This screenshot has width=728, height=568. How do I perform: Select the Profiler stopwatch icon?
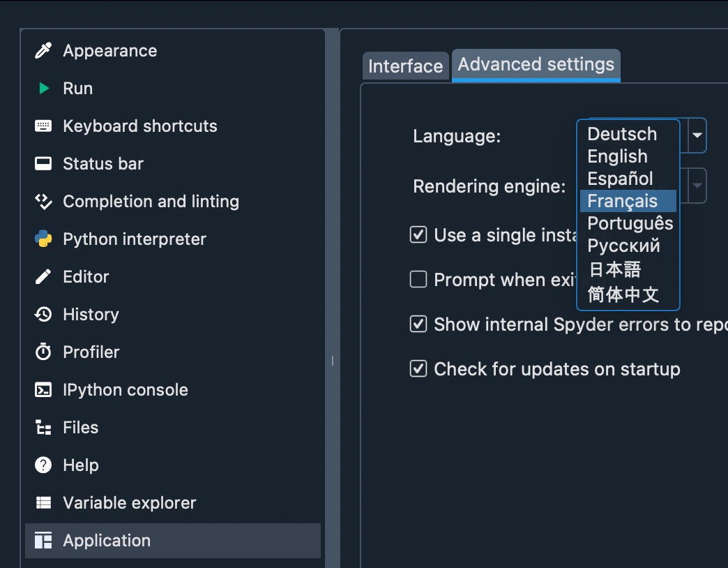[43, 352]
